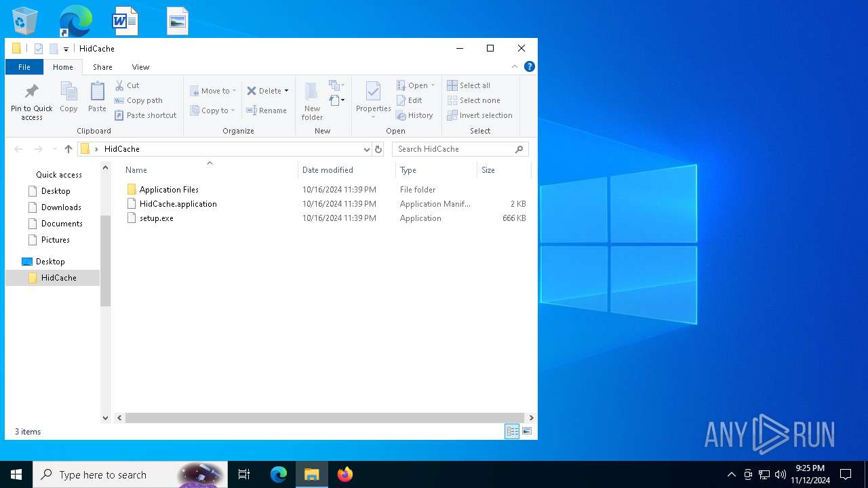Open Firefox from the taskbar
Viewport: 868px width, 488px height.
click(x=345, y=474)
